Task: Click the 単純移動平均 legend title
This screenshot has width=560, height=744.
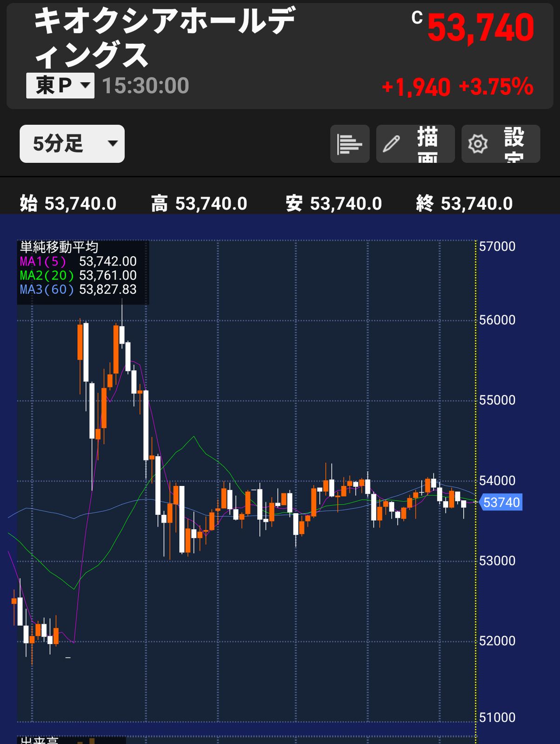Action: click(59, 247)
